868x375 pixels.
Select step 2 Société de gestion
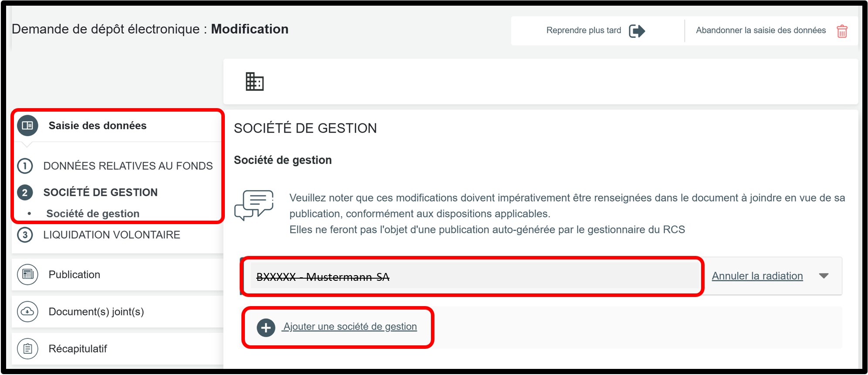100,192
